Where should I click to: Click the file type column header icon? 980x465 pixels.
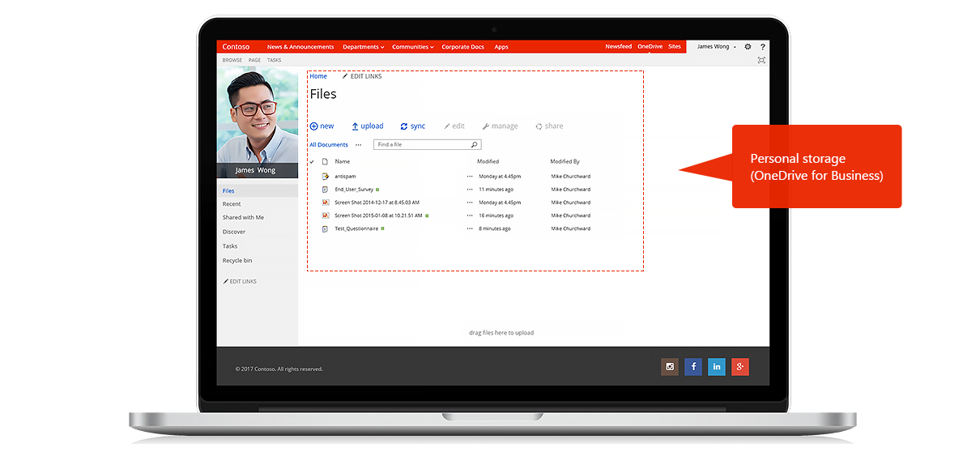click(x=325, y=161)
